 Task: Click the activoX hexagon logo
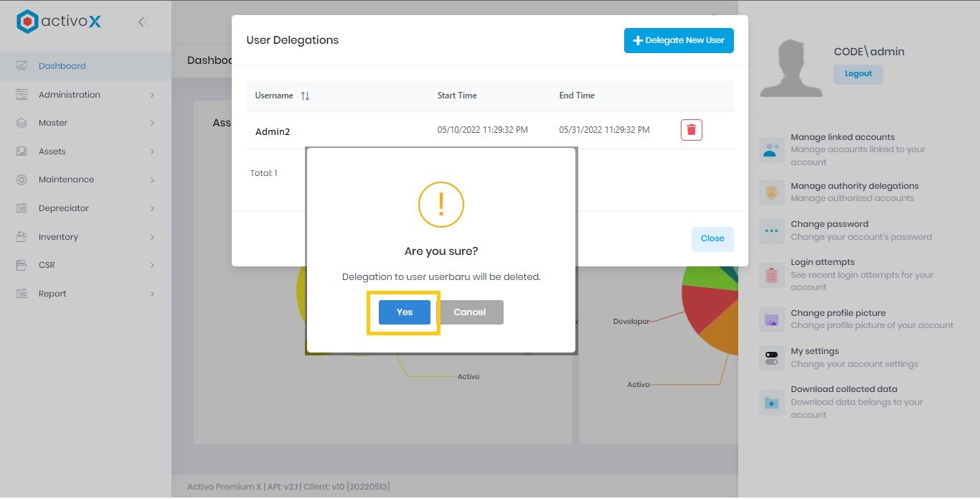27,21
